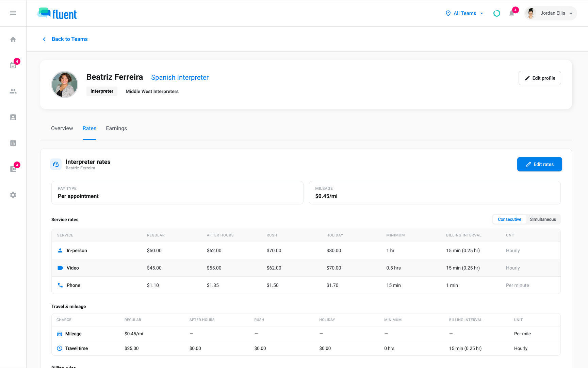588x368 pixels.
Task: Click the Phone service icon
Action: (60, 285)
